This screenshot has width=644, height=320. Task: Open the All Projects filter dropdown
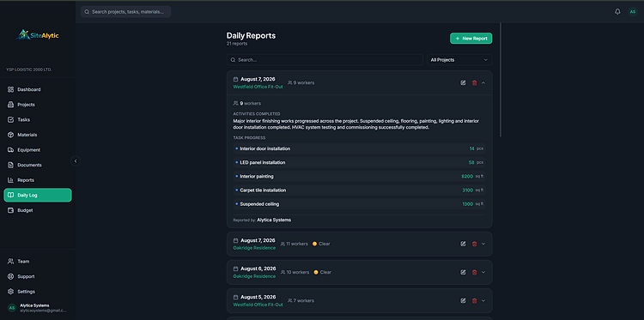459,60
